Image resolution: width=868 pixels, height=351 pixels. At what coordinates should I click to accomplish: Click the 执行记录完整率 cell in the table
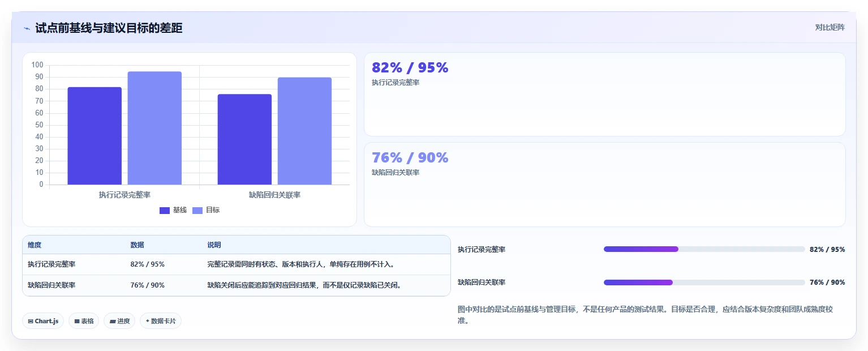coord(51,264)
